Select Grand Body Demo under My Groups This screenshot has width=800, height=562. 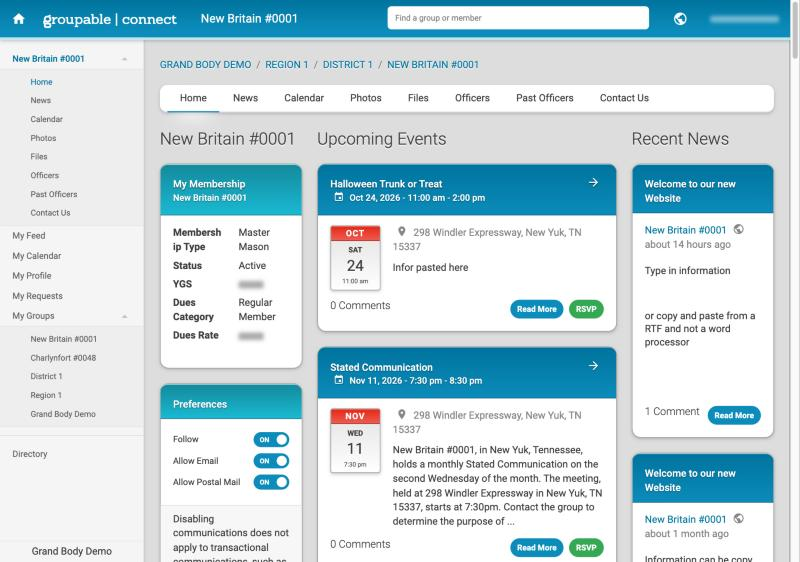(x=63, y=414)
